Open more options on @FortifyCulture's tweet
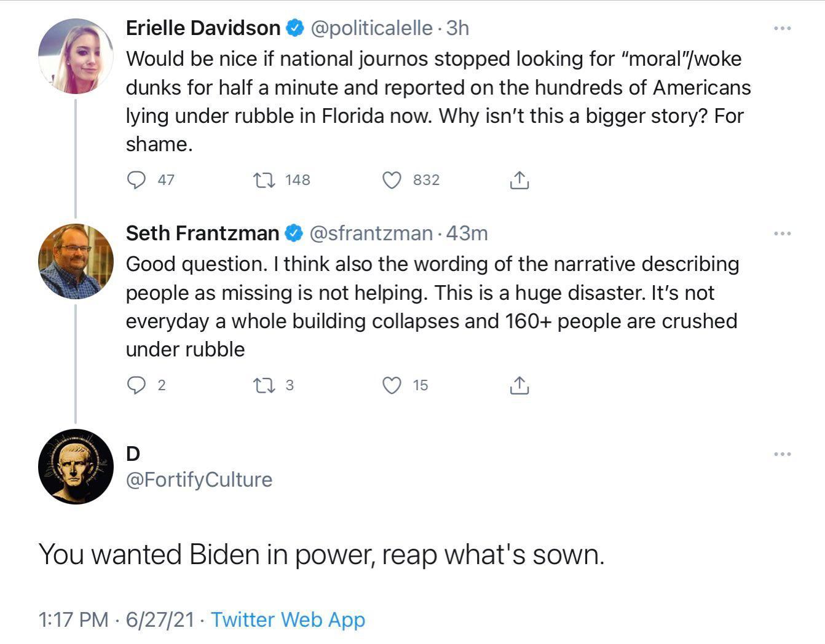 (x=782, y=454)
